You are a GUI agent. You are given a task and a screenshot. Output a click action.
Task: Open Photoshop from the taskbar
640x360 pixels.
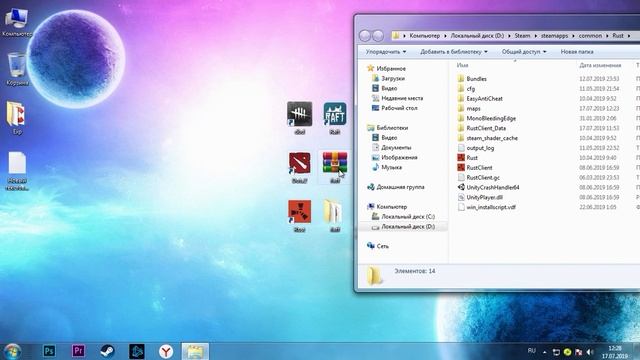[x=49, y=351]
